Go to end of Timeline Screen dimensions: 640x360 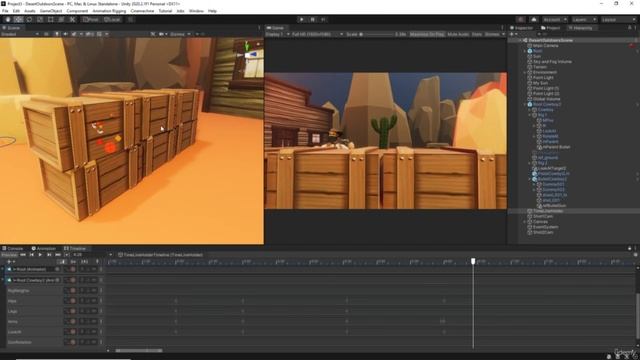tap(58, 255)
